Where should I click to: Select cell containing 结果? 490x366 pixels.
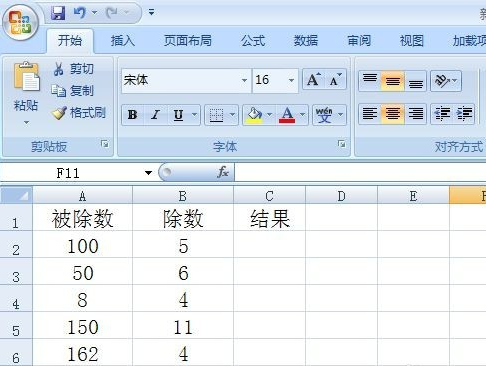[x=270, y=218]
